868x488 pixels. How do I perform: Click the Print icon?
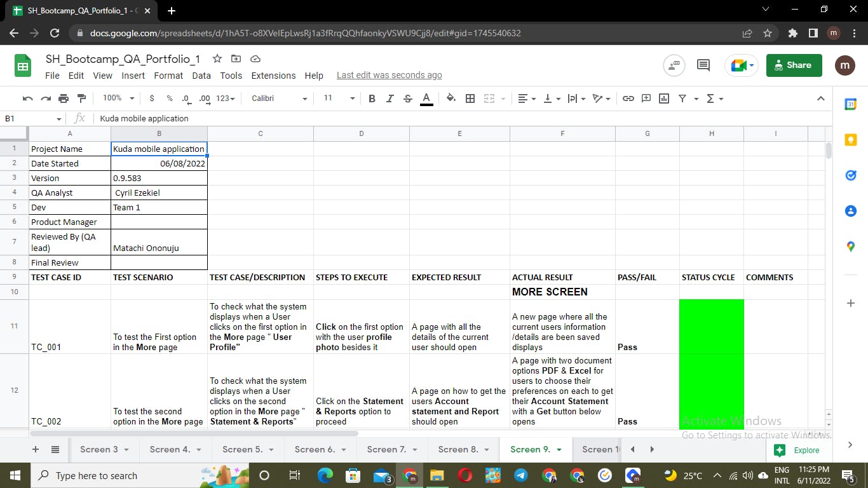(x=64, y=98)
